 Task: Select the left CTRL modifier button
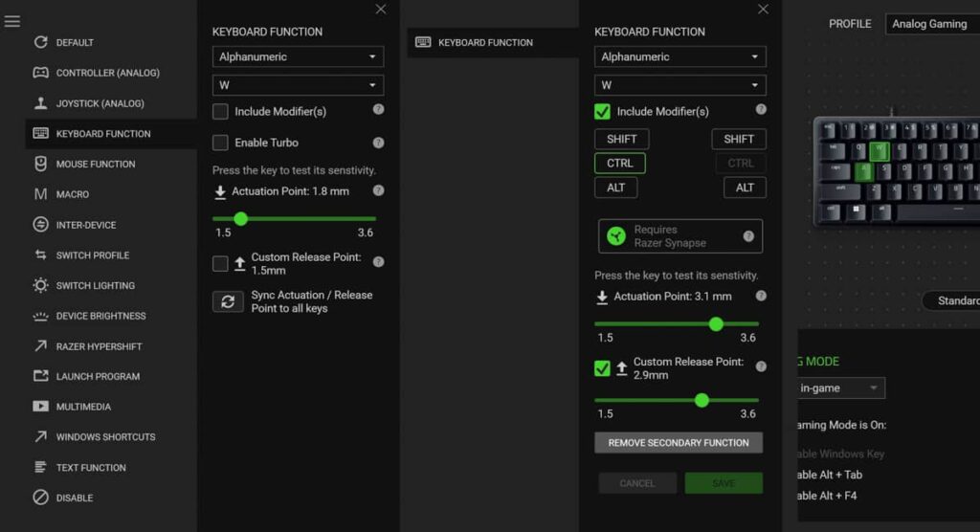(619, 164)
